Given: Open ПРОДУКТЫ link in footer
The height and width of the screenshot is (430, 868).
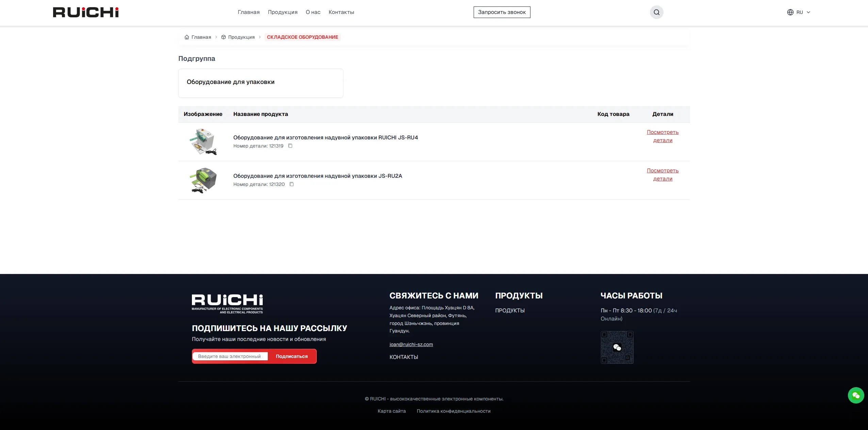Looking at the screenshot, I should pyautogui.click(x=510, y=310).
